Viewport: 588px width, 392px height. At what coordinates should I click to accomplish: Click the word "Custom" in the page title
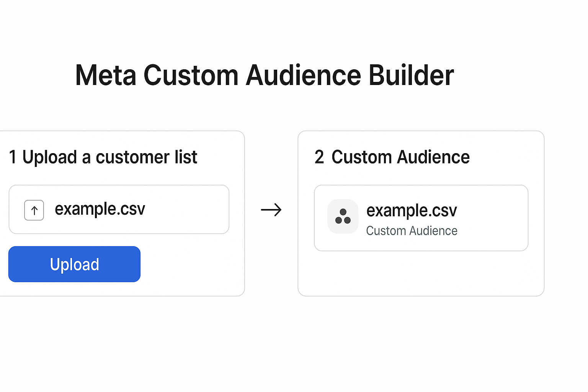pyautogui.click(x=191, y=75)
